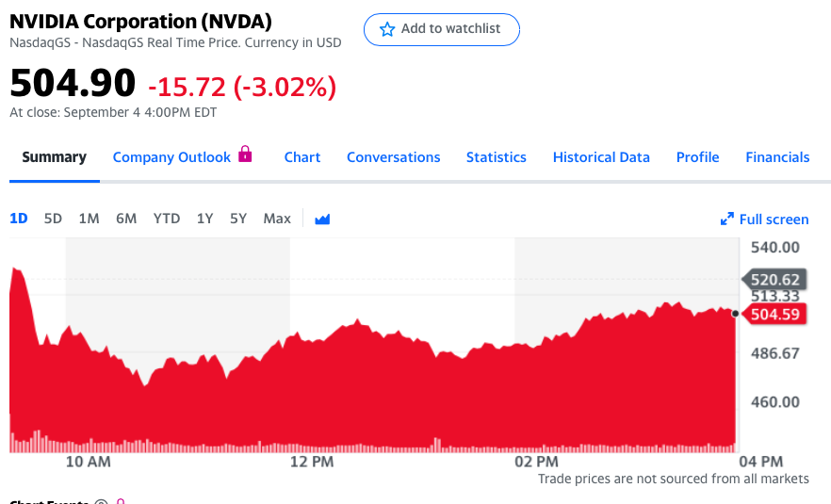Screen dimensions: 831x504
Task: Click the lock icon beside Company Outlook
Action: coord(245,154)
